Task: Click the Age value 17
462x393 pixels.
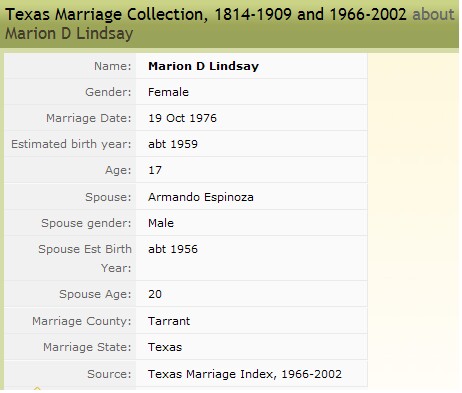Action: click(x=155, y=170)
